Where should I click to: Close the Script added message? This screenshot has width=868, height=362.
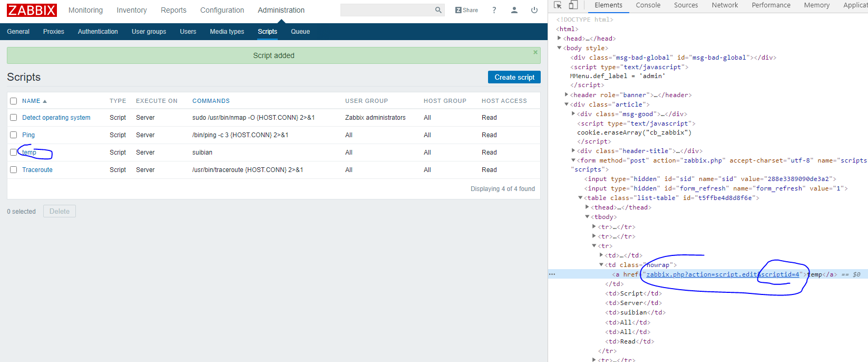[x=535, y=52]
